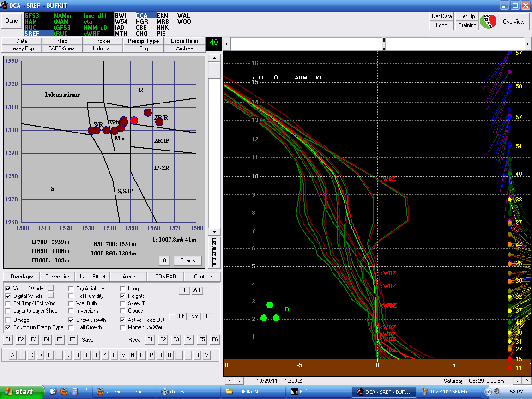This screenshot has height=399, width=532.
Task: Click the letter V preset button
Action: tap(206, 355)
